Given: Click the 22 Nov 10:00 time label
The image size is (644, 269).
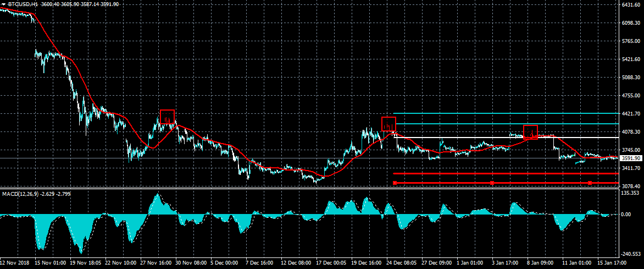Looking at the screenshot, I should pos(121,262).
